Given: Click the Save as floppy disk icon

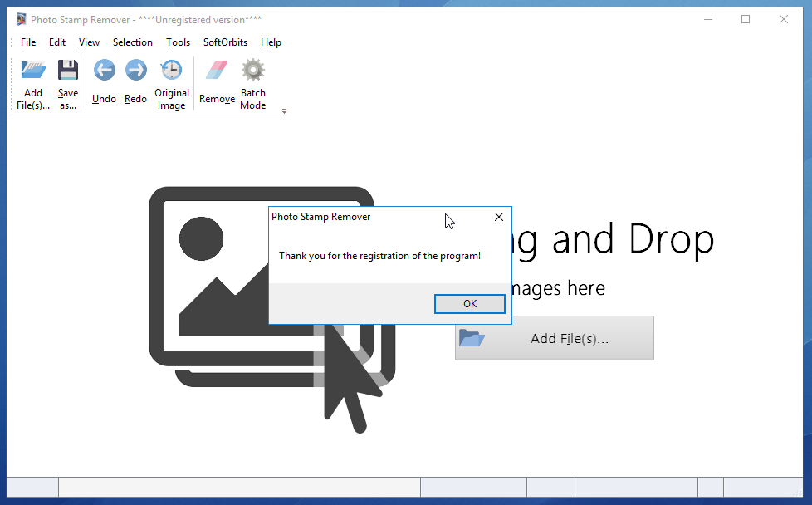Looking at the screenshot, I should point(68,70).
